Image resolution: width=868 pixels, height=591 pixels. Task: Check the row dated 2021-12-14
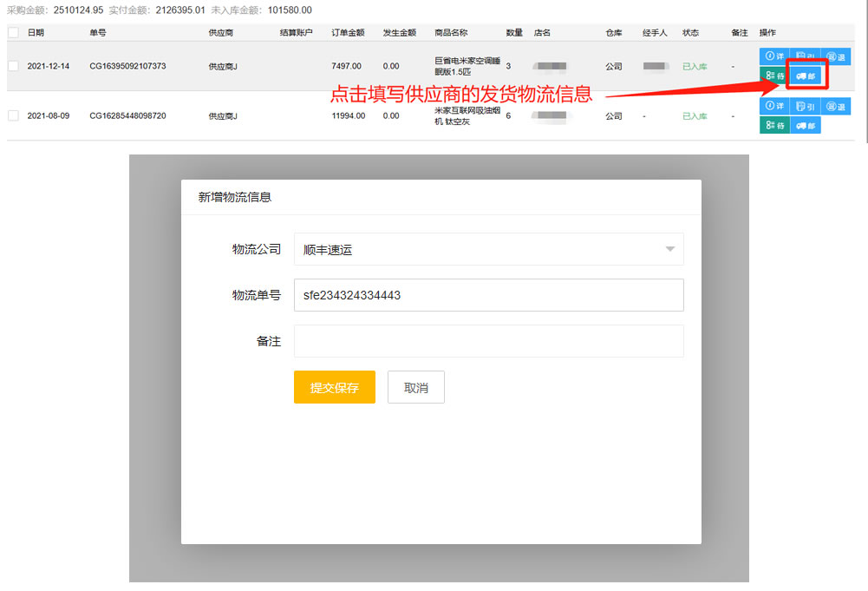pos(13,66)
